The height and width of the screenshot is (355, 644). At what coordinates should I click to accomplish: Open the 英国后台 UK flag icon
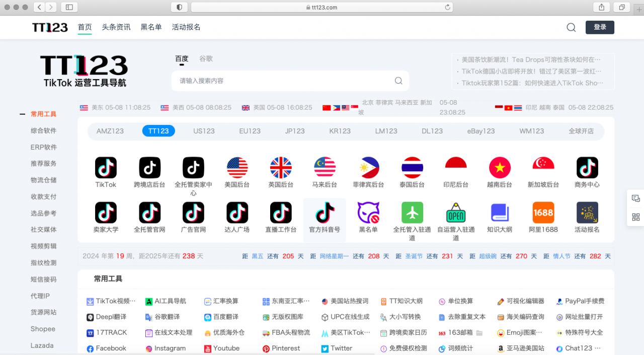(281, 168)
